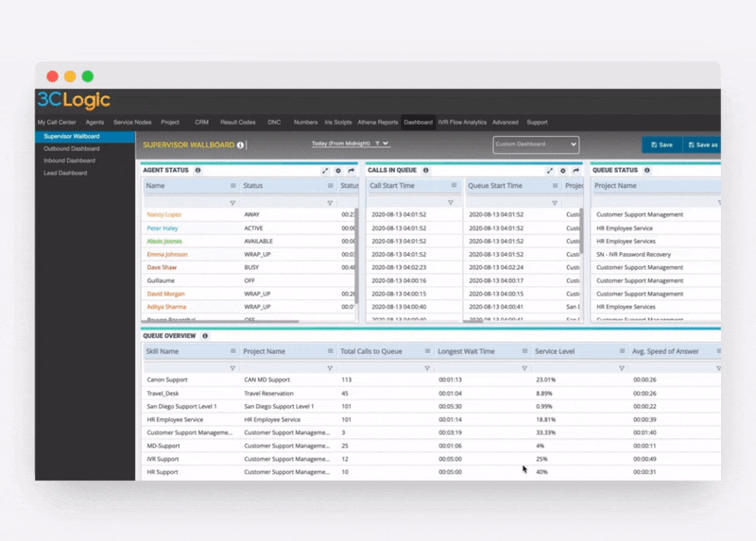
Task: Open the Call Start Time column menu
Action: click(x=454, y=185)
